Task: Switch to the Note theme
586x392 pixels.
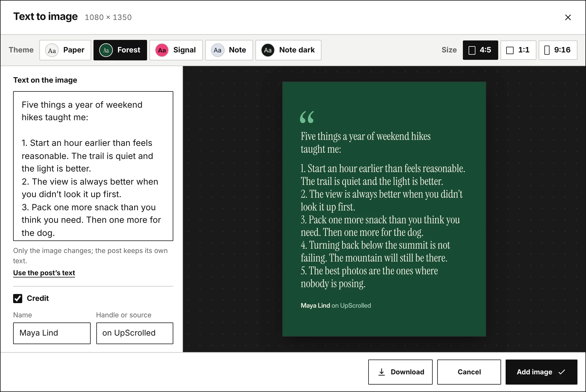Action: [229, 50]
